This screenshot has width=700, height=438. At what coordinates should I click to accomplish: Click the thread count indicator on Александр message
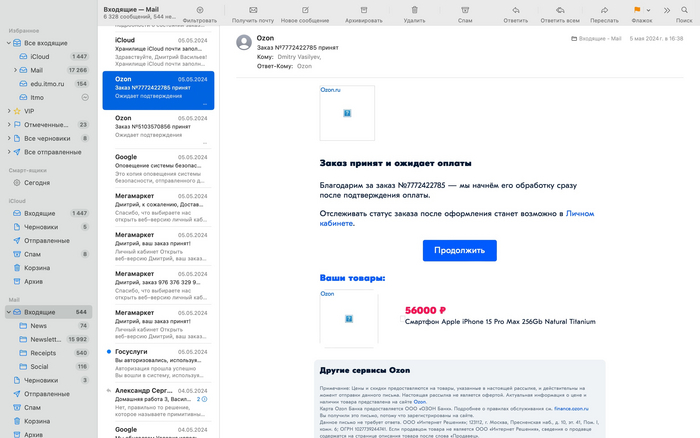coord(202,399)
